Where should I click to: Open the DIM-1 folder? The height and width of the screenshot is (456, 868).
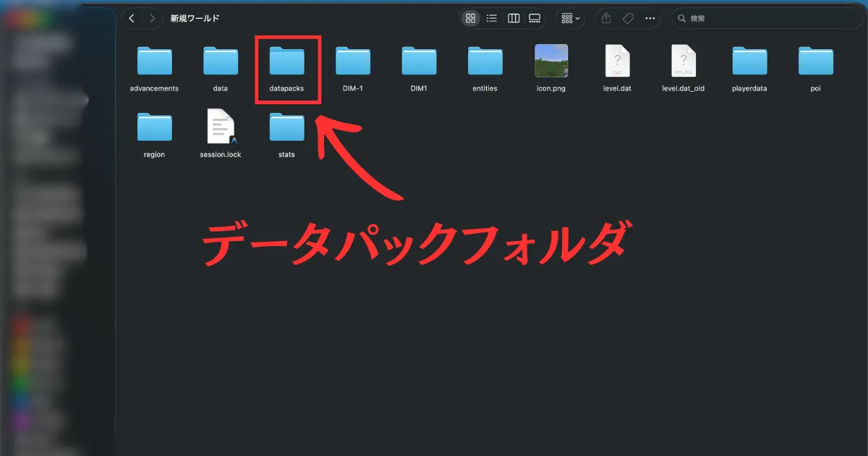353,62
